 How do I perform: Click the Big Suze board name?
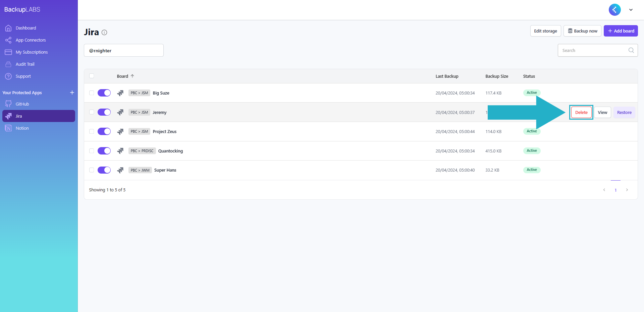point(161,93)
